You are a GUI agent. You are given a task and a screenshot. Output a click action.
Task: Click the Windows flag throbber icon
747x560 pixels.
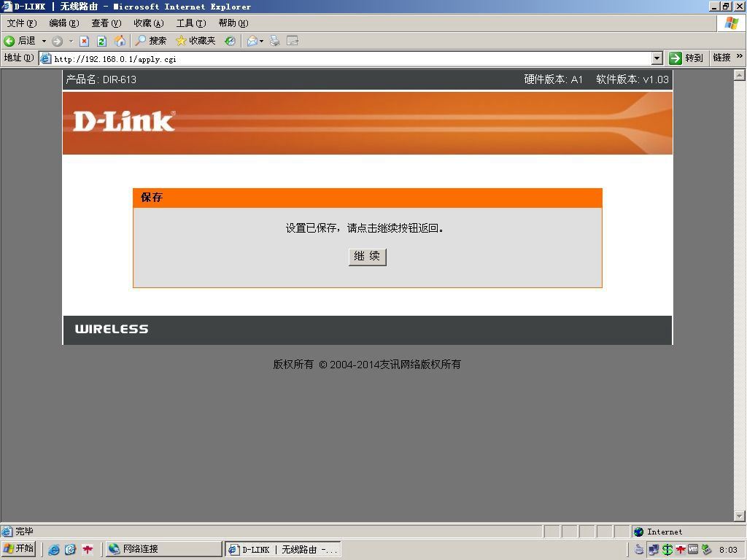click(x=732, y=23)
